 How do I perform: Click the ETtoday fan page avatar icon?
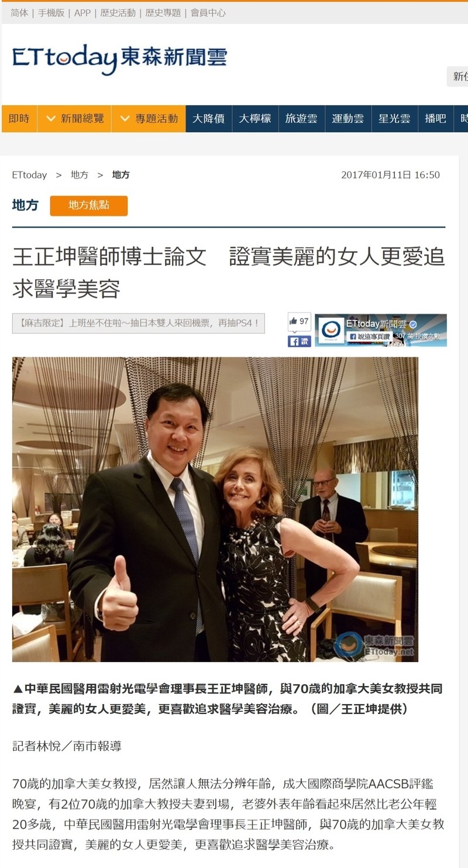(331, 330)
